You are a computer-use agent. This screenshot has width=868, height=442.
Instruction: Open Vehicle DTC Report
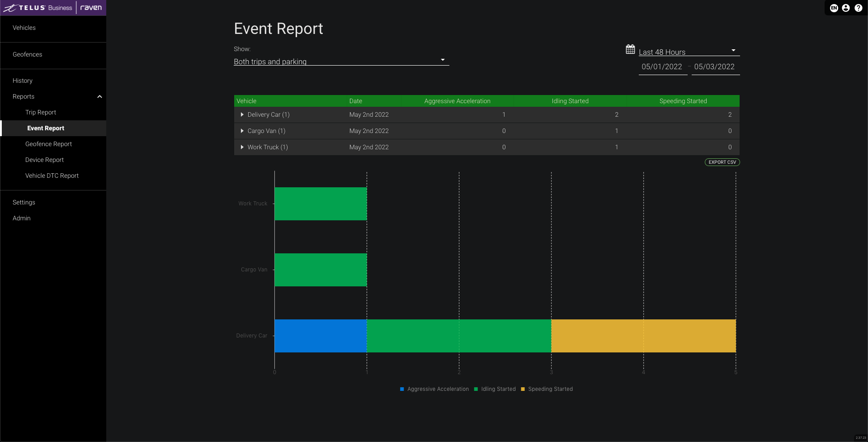[52, 176]
